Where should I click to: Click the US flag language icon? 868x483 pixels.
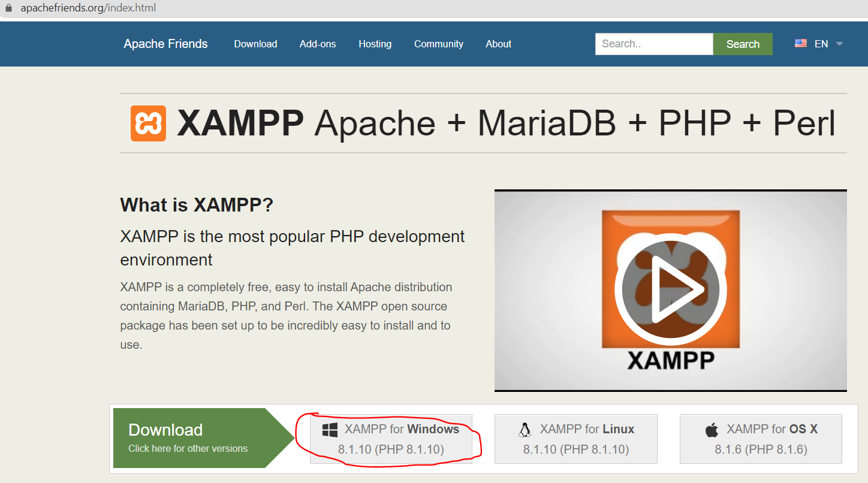pos(801,44)
